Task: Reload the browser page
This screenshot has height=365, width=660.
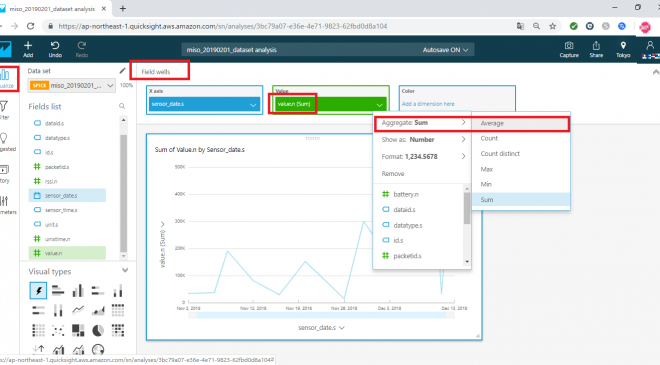Action: pos(30,26)
